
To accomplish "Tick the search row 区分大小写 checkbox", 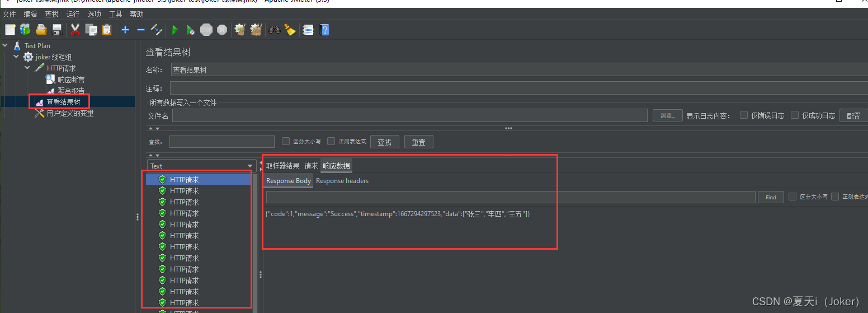I will (286, 142).
